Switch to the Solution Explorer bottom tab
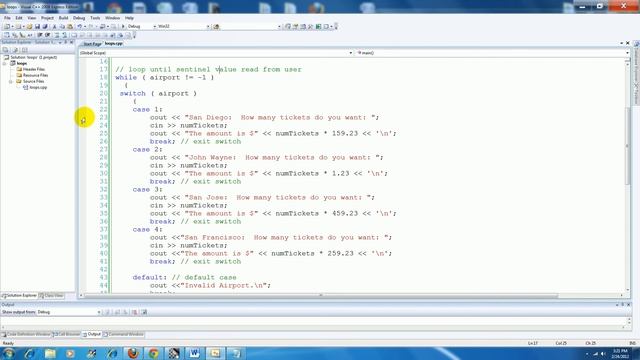This screenshot has width=640, height=360. pyautogui.click(x=19, y=296)
